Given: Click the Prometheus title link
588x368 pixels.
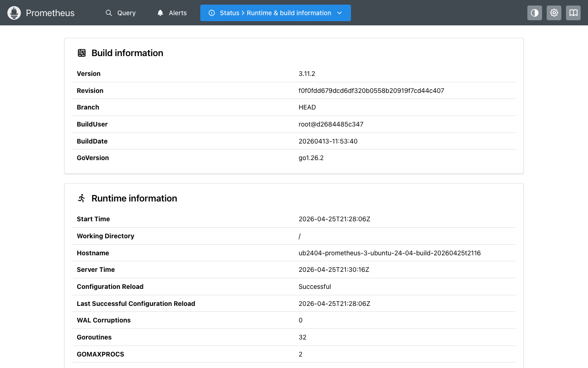Looking at the screenshot, I should pyautogui.click(x=50, y=13).
